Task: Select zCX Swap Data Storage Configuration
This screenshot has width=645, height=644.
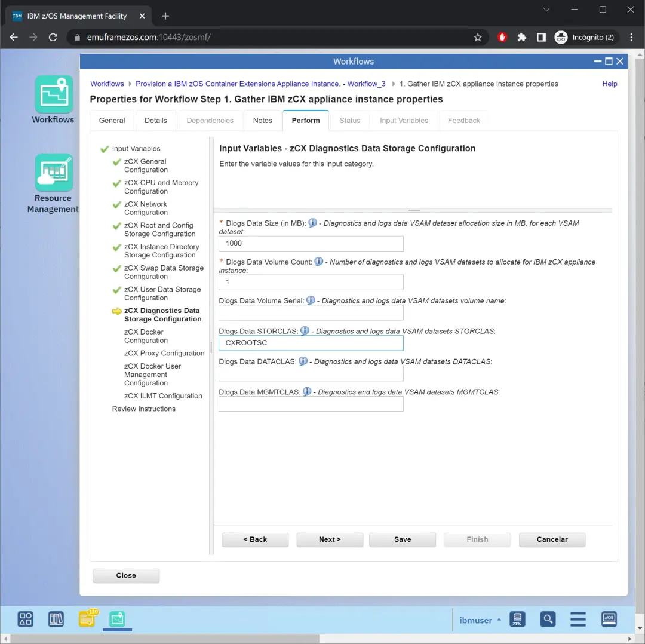Action: tap(164, 272)
